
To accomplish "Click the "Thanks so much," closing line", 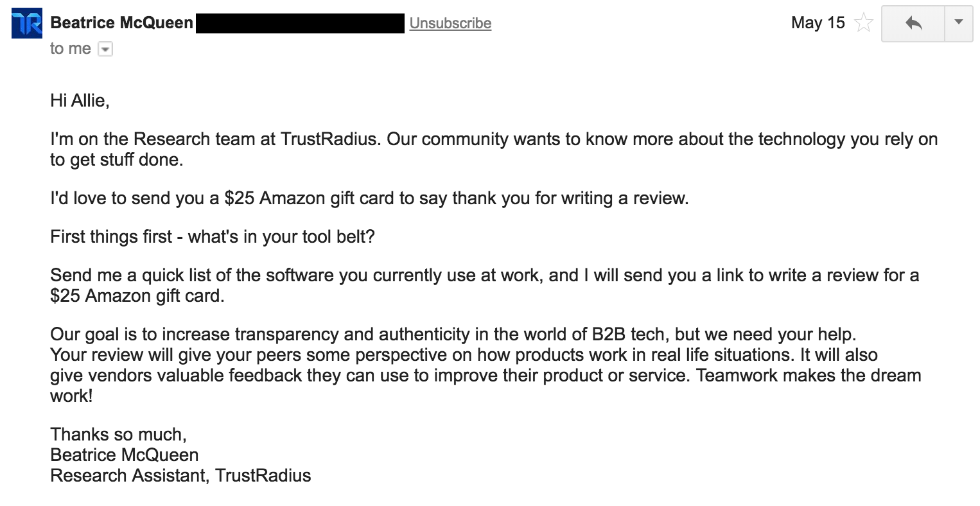I will click(x=118, y=435).
